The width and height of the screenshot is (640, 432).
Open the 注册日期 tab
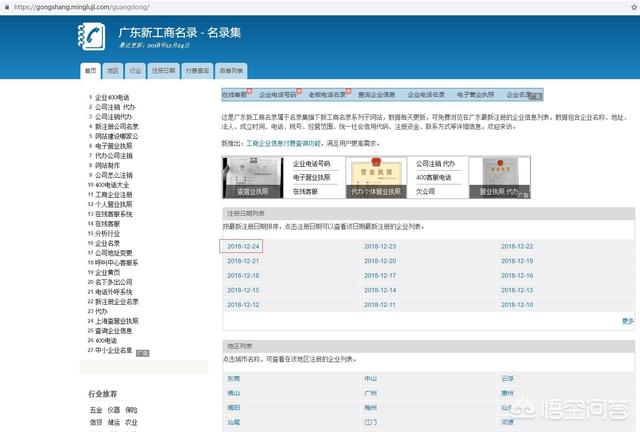click(163, 71)
